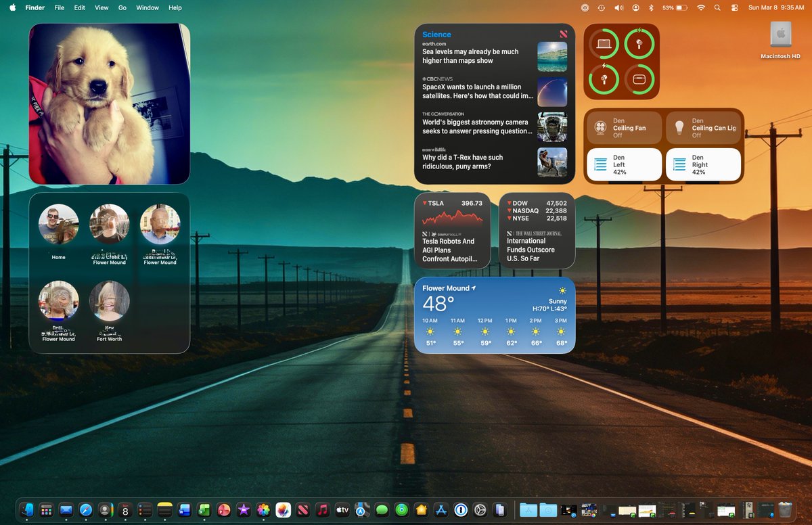Click the Bluetooth menu bar icon
The image size is (812, 525).
tap(651, 7)
